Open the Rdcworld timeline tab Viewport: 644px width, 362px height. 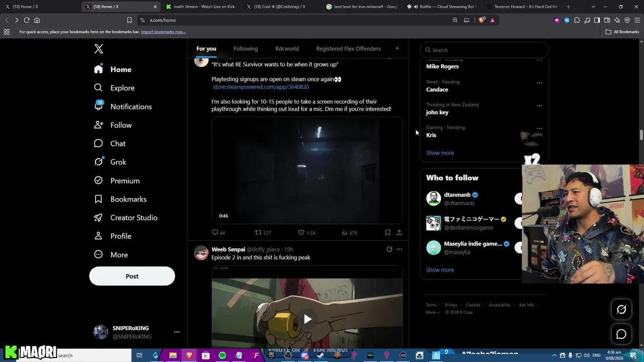click(287, 49)
